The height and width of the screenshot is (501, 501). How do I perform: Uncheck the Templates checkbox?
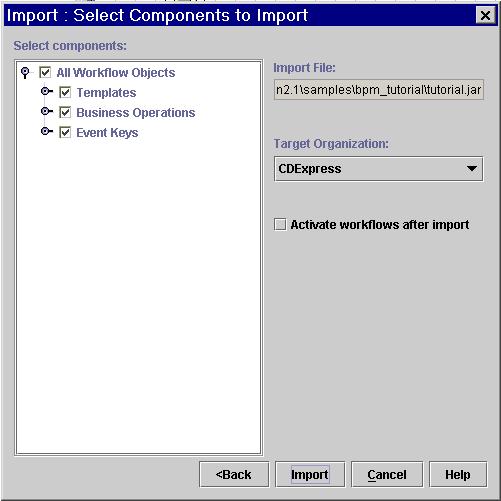pos(65,92)
